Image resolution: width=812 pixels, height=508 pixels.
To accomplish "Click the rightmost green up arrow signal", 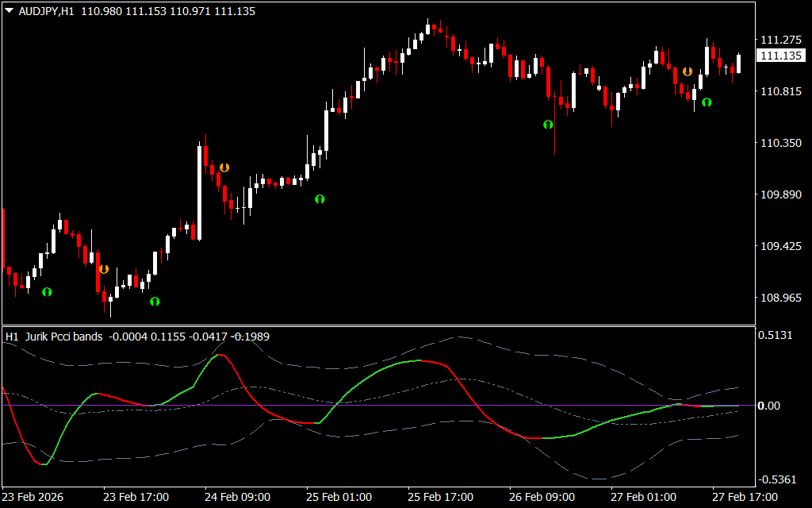I will pos(706,102).
